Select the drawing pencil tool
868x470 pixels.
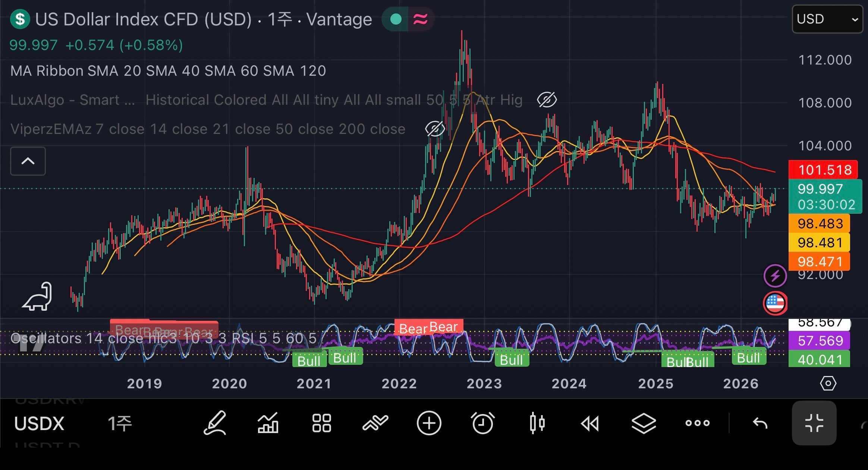pyautogui.click(x=215, y=423)
